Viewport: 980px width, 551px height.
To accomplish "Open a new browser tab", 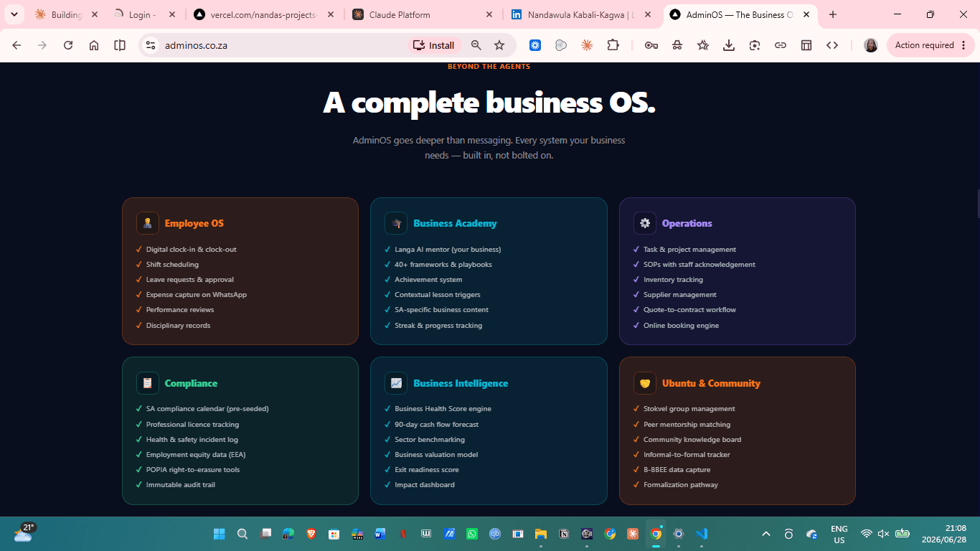I will click(x=833, y=14).
